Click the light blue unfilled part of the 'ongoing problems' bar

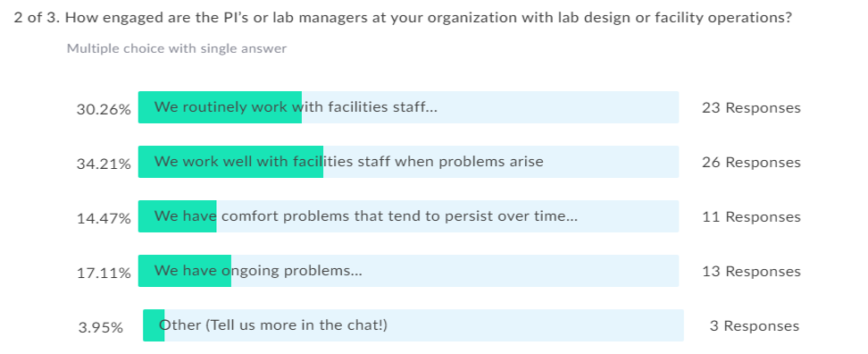point(455,271)
